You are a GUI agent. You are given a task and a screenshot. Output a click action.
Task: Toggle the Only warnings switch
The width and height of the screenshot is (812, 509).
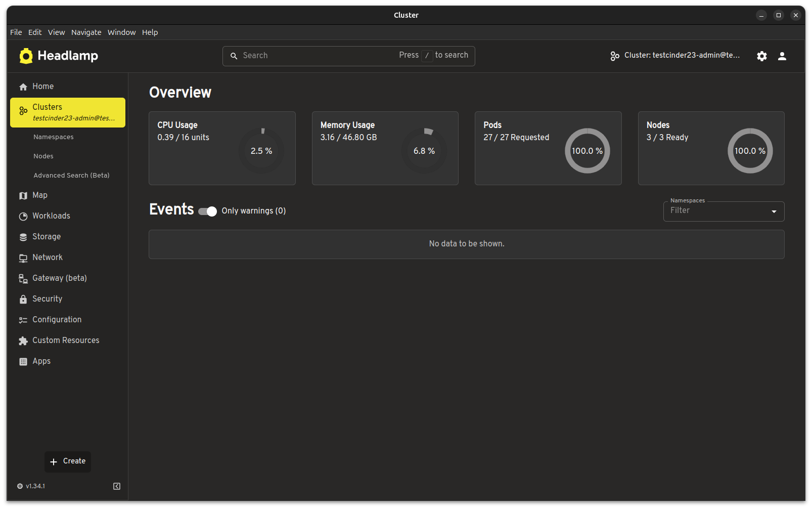(207, 211)
